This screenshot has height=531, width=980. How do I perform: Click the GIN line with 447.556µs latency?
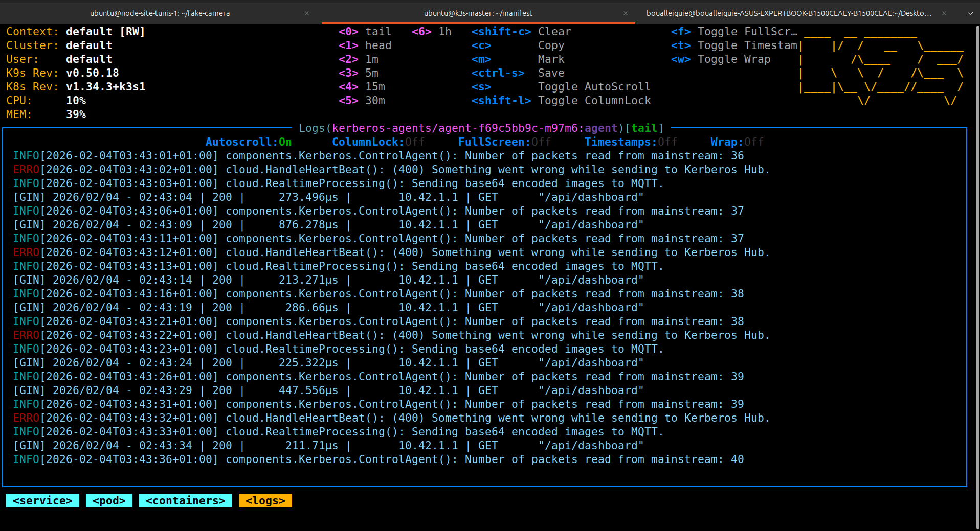coord(328,390)
